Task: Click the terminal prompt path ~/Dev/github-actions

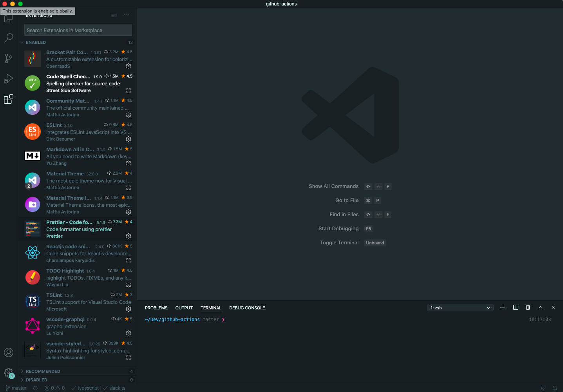Action: pyautogui.click(x=172, y=320)
